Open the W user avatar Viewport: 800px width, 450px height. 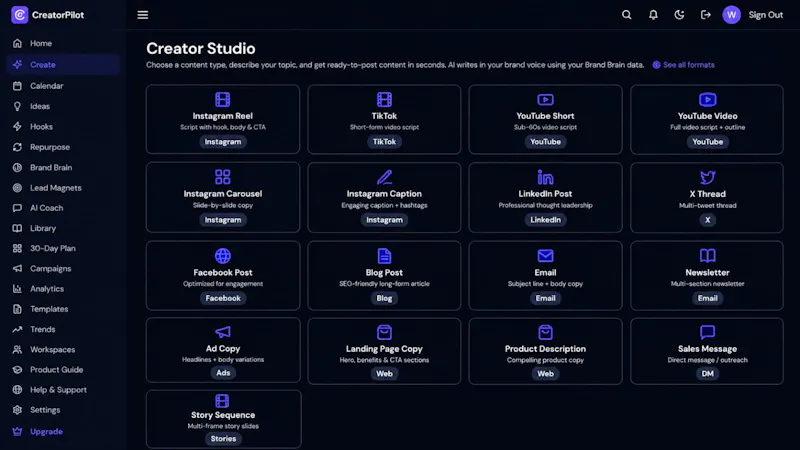click(731, 15)
